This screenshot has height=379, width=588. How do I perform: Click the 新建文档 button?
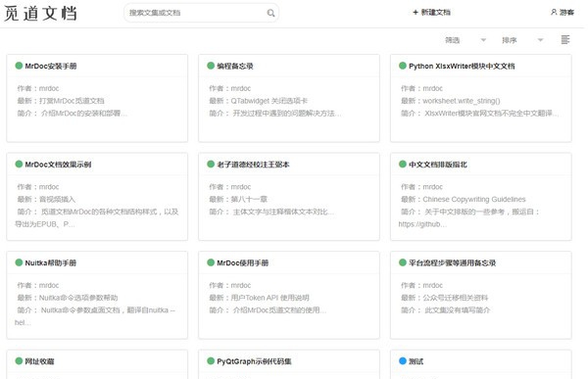(431, 13)
